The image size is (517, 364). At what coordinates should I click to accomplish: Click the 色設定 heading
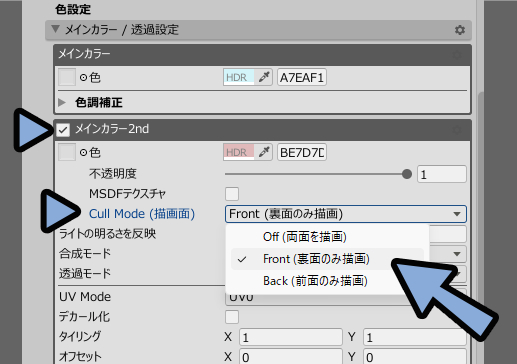(73, 9)
